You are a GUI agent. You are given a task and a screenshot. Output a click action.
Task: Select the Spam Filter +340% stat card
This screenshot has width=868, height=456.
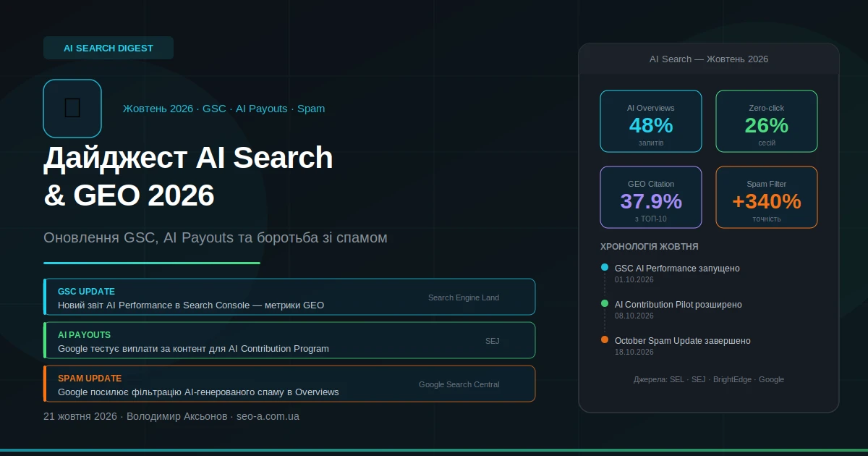[x=767, y=198]
